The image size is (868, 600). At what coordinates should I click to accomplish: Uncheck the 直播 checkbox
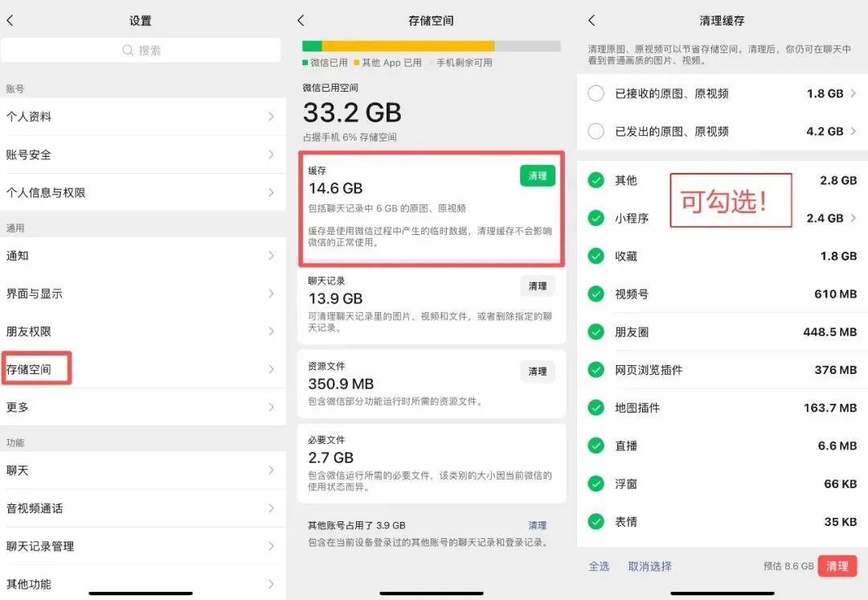(596, 446)
